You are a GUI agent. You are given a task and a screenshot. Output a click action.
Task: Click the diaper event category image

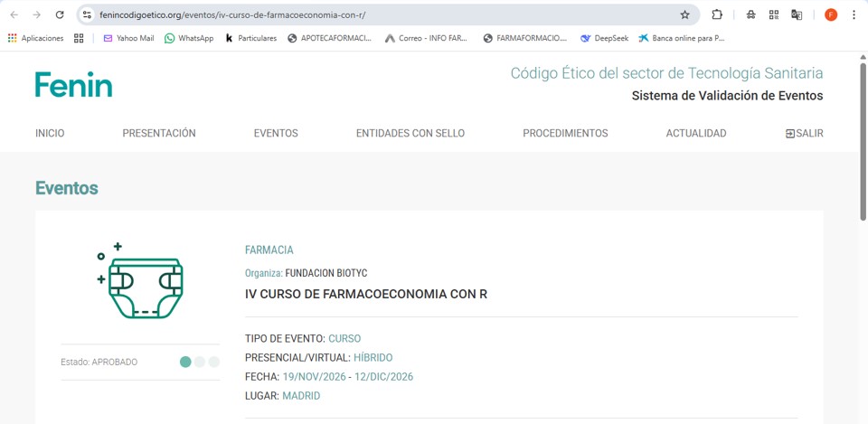pos(140,281)
